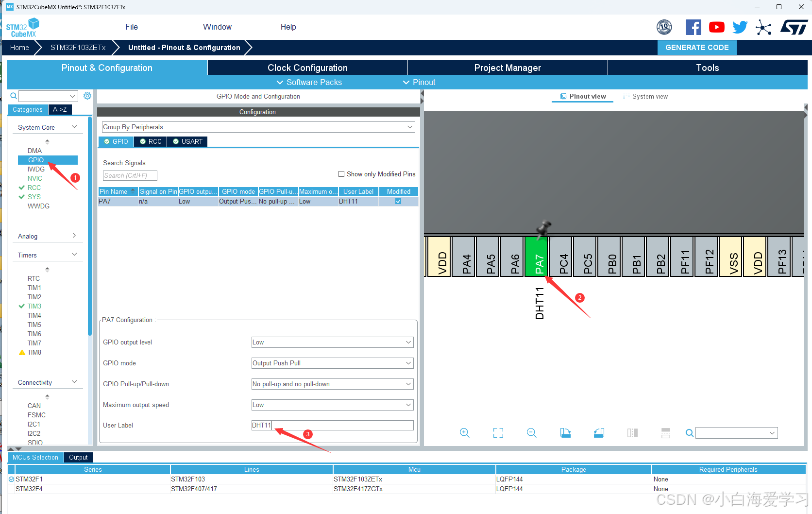Zoom in on the pinout view
This screenshot has height=514, width=812.
coord(465,433)
